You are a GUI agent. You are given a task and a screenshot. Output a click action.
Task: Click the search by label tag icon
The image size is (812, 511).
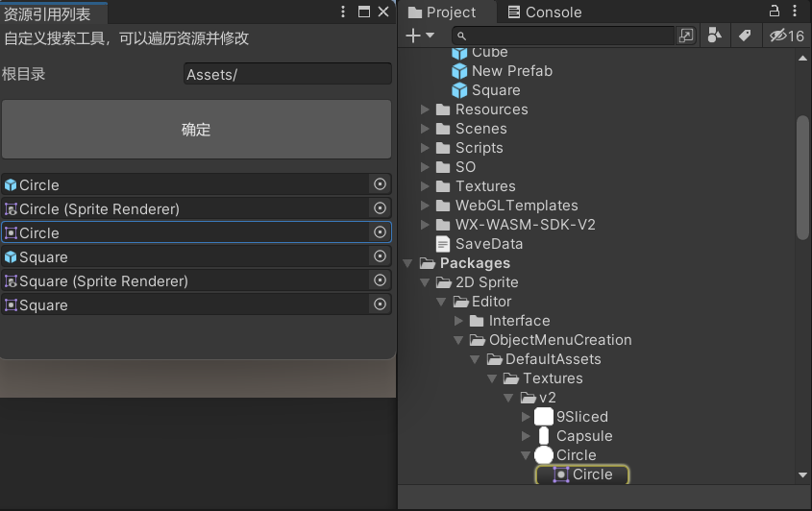click(x=745, y=36)
